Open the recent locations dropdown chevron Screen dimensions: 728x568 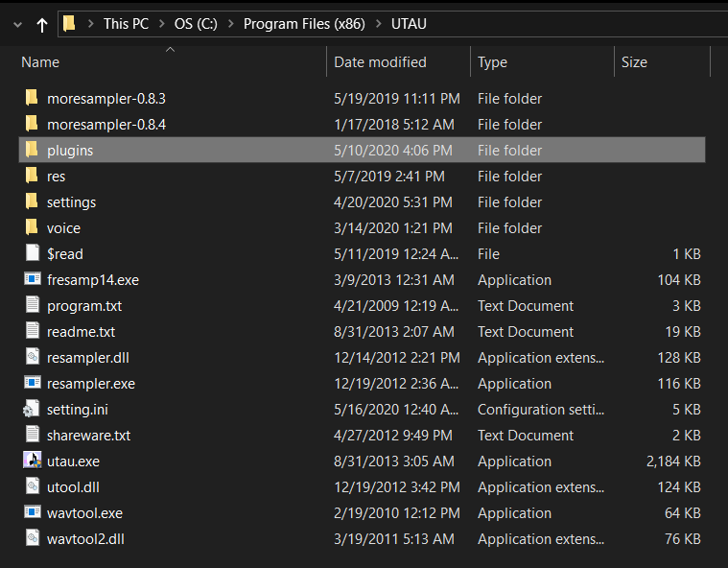(17, 25)
